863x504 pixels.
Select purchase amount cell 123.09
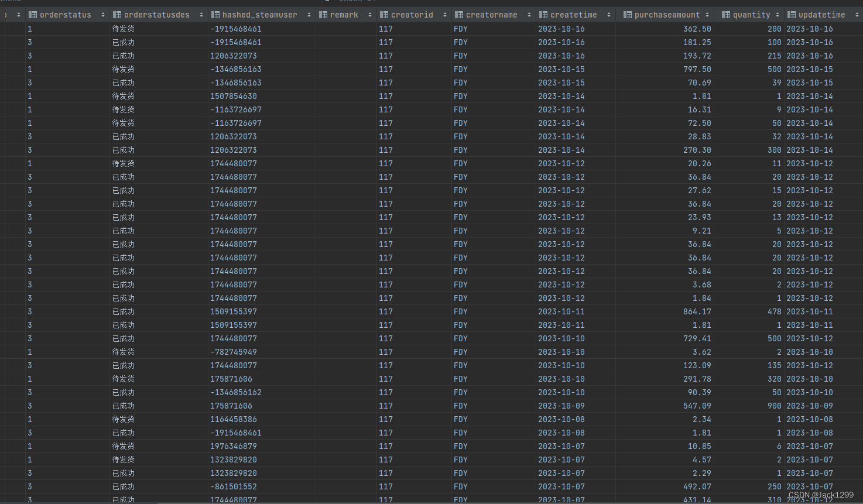697,365
